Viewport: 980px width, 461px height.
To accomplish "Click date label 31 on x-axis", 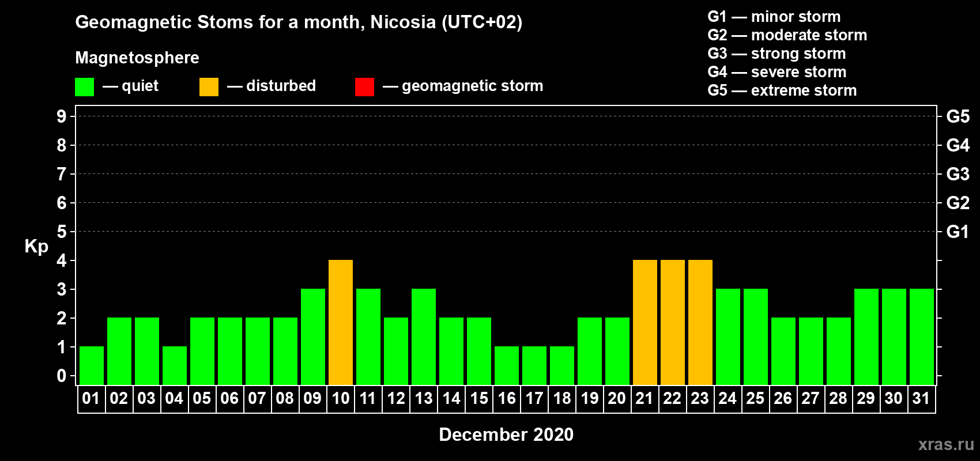I will click(x=921, y=398).
